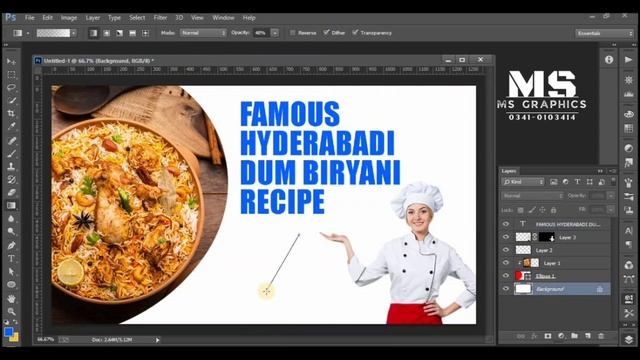
Task: Select the Pen tool
Action: pos(11,245)
